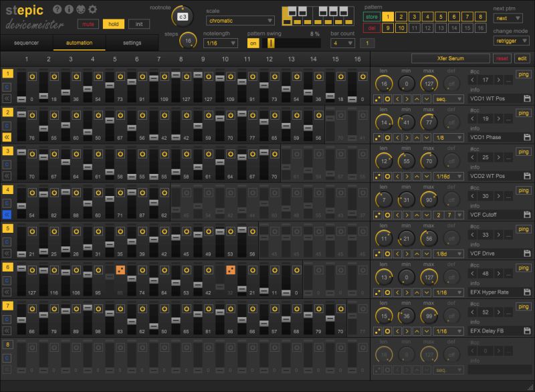Click the settings gear icon in the header
Viewport: 535px width, 392px height.
point(92,10)
